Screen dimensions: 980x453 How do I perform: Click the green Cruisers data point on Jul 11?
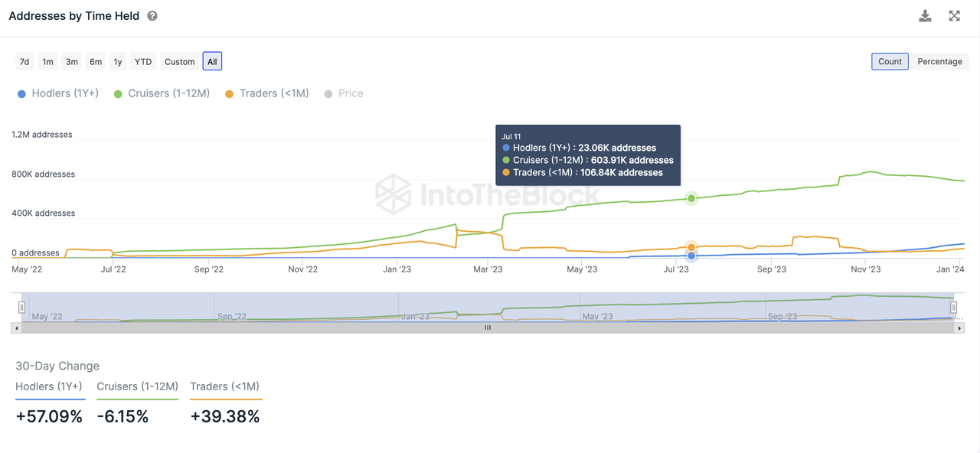pos(691,198)
